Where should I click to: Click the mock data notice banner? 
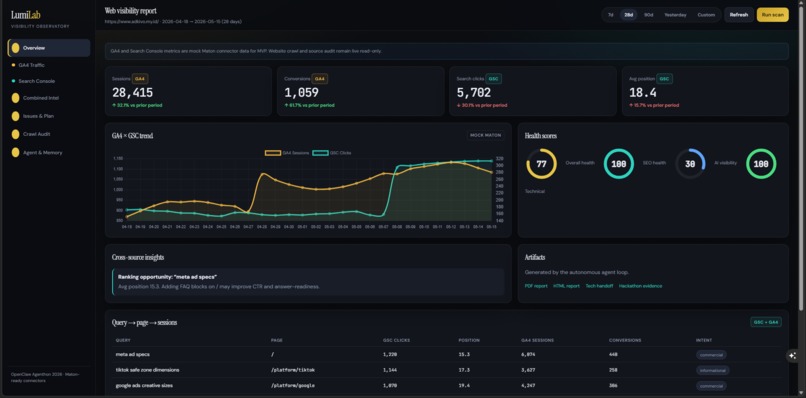[447, 51]
